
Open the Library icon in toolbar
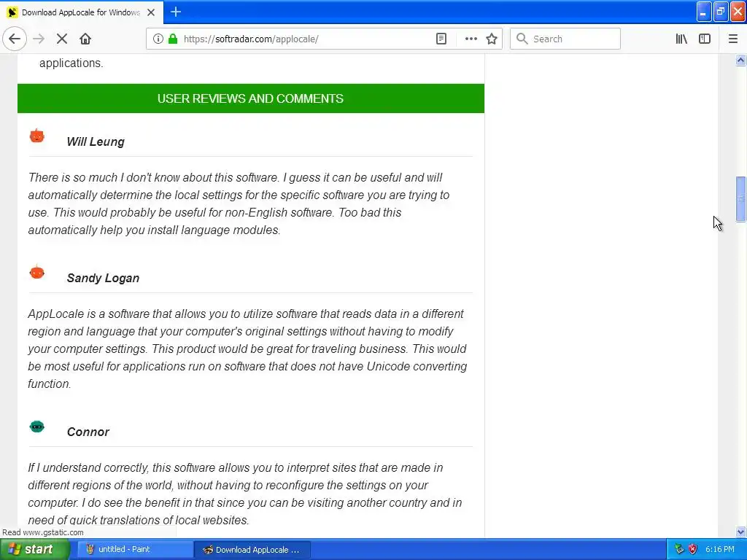(681, 39)
